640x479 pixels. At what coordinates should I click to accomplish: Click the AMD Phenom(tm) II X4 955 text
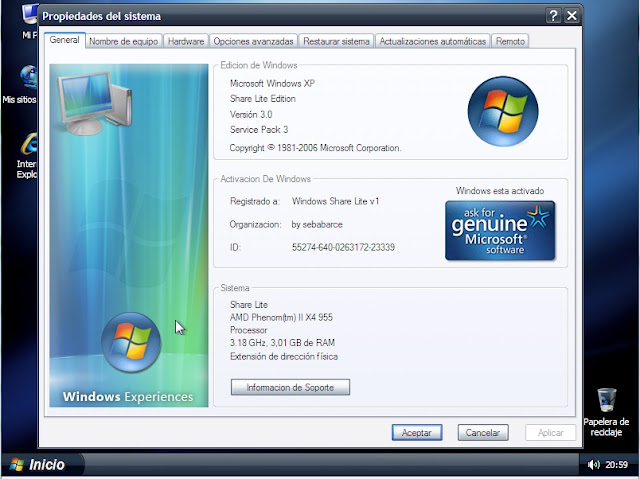click(281, 317)
